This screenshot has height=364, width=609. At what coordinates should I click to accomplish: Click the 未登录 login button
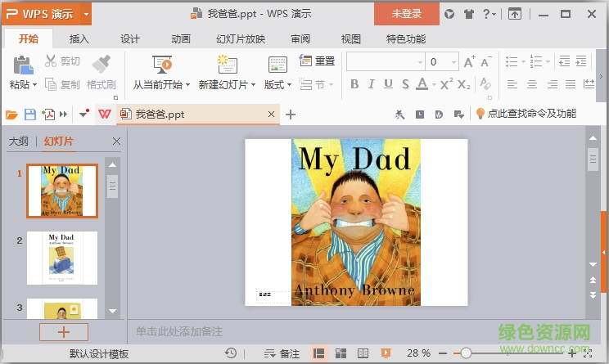point(407,13)
